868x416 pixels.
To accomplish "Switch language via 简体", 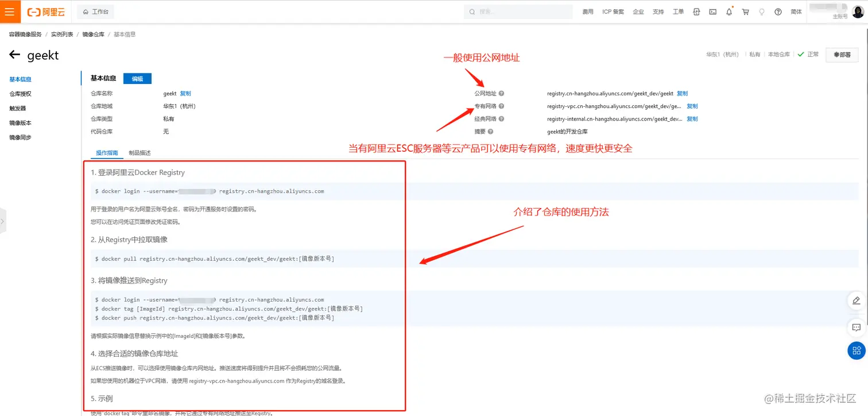I will click(796, 12).
